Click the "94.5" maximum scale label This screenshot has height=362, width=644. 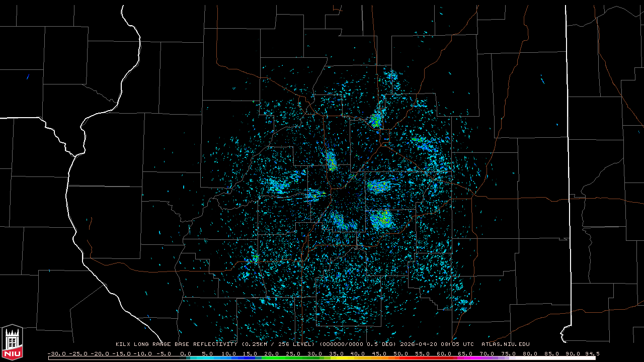(x=593, y=353)
